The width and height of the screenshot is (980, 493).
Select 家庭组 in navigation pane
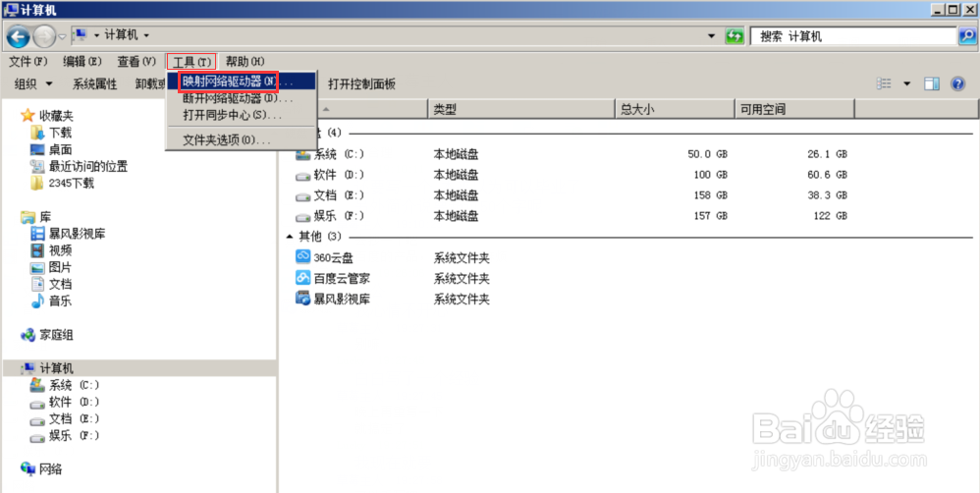coord(56,335)
